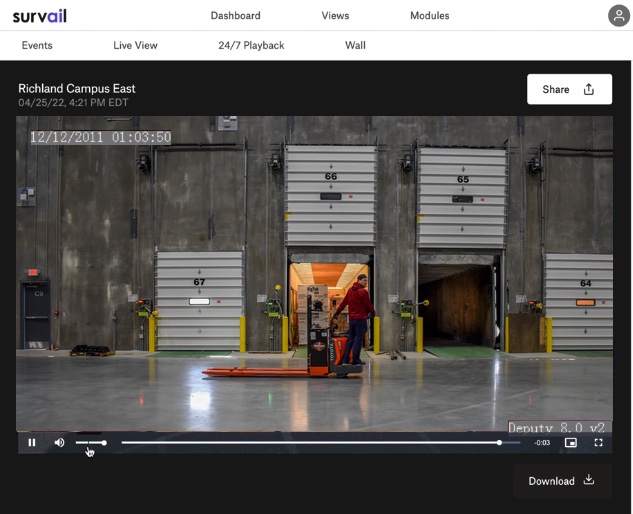The width and height of the screenshot is (633, 514).
Task: Click the Survail logo
Action: click(x=39, y=16)
